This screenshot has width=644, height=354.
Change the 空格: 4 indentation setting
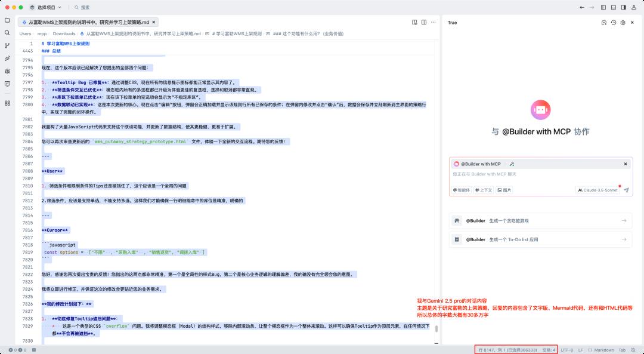coord(549,350)
